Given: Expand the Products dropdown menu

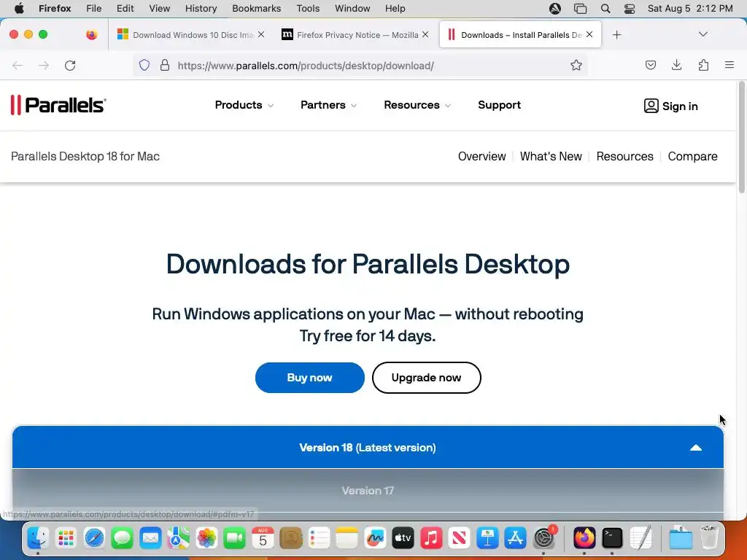Looking at the screenshot, I should click(x=244, y=105).
